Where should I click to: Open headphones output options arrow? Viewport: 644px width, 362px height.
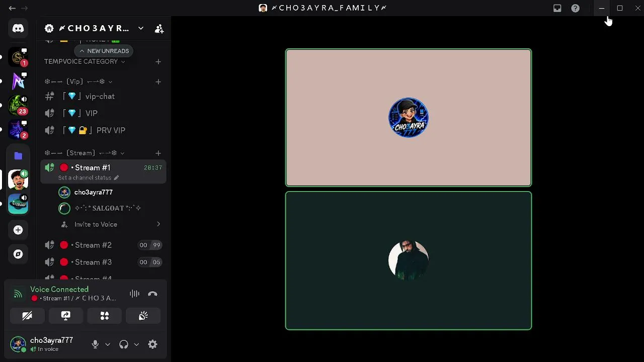click(136, 344)
